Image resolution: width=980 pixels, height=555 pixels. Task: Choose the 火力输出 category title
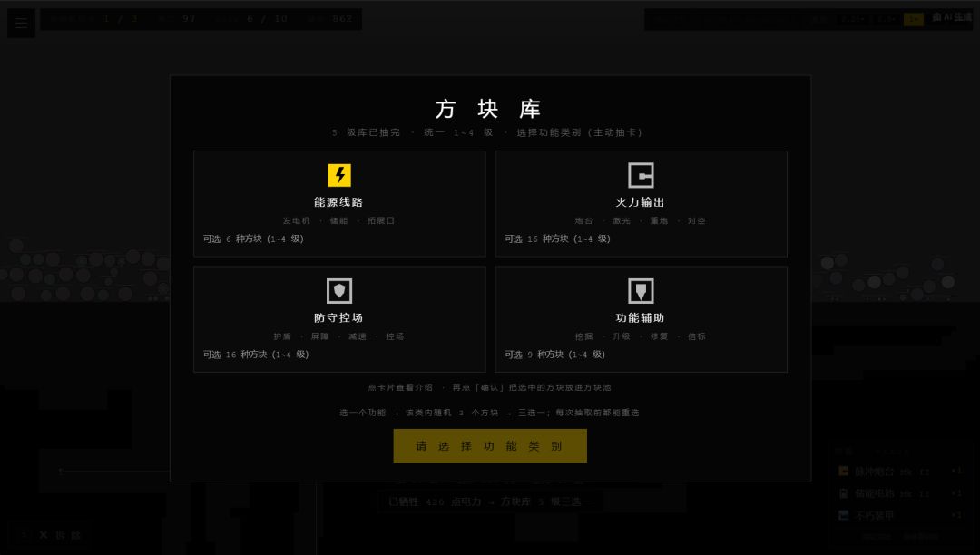(x=640, y=202)
